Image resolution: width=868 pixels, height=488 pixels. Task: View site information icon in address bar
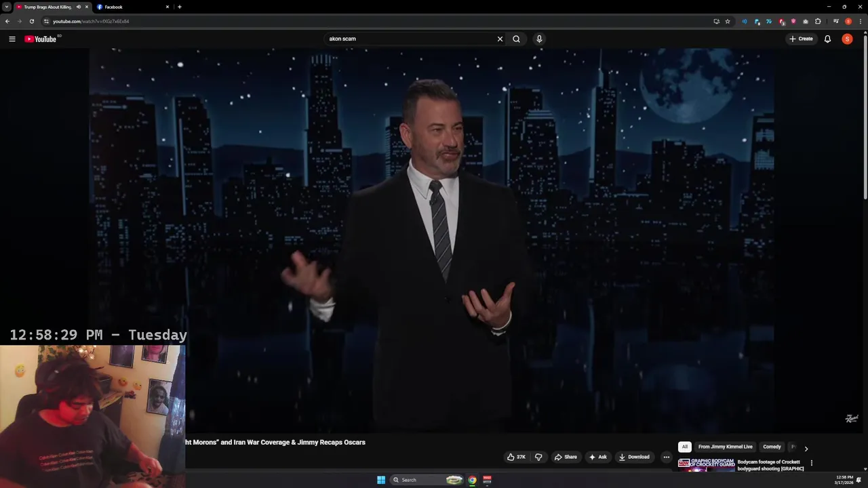point(46,21)
